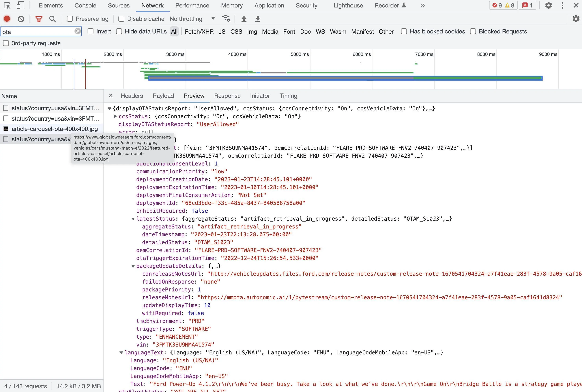The width and height of the screenshot is (582, 392).
Task: Export HAR file with download arrow
Action: tap(258, 19)
